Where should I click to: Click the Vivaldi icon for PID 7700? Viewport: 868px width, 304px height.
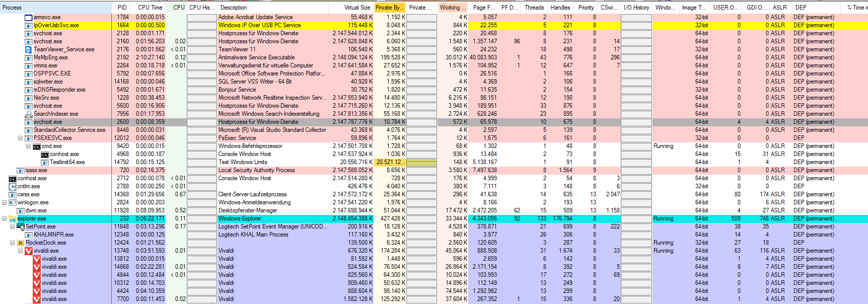click(x=37, y=299)
